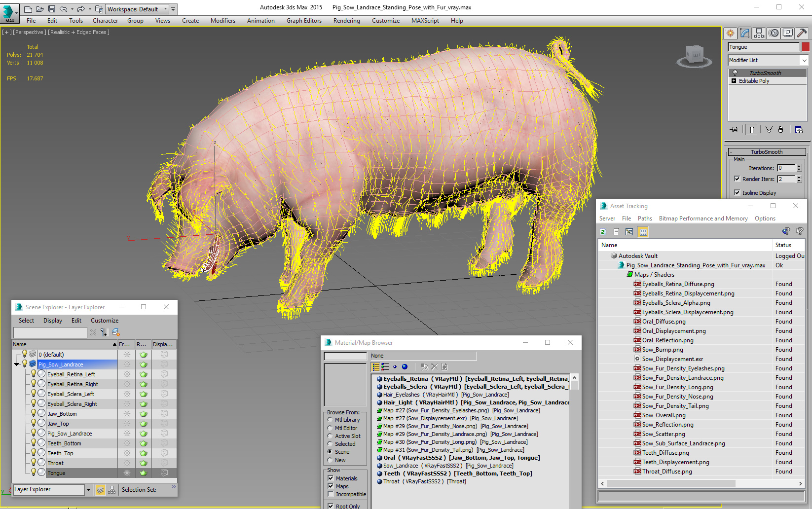Toggle visibility bulb of Jaw_Bottom layer row

[34, 413]
